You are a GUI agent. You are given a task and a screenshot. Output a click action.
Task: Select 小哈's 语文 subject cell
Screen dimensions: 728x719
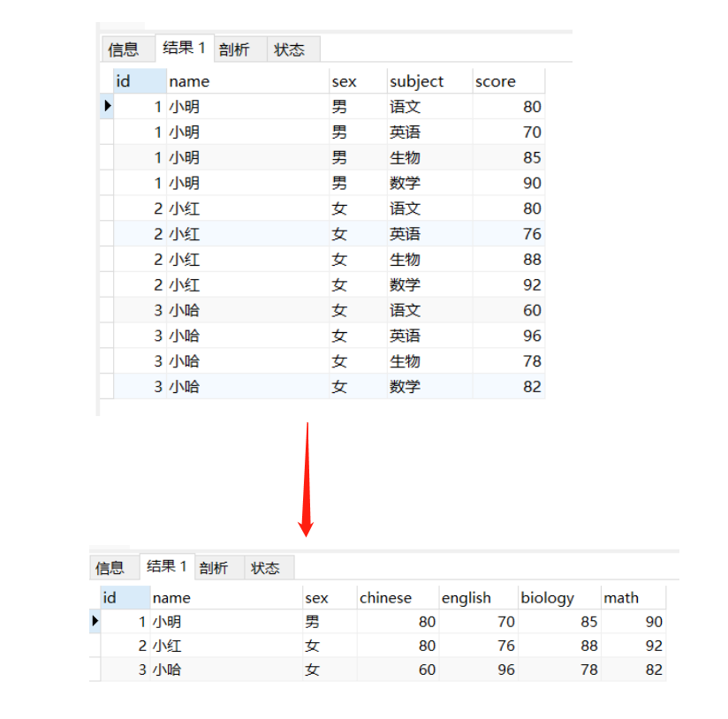coord(430,310)
